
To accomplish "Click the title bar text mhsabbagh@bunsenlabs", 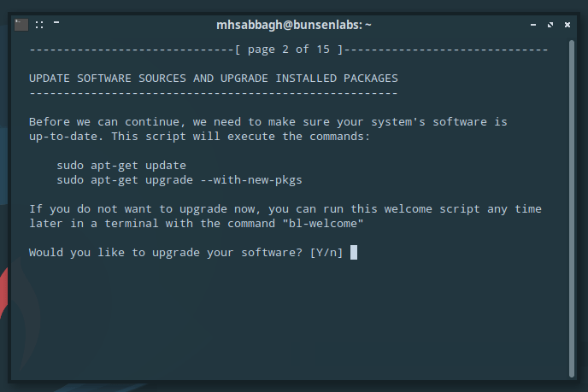I will pos(294,25).
